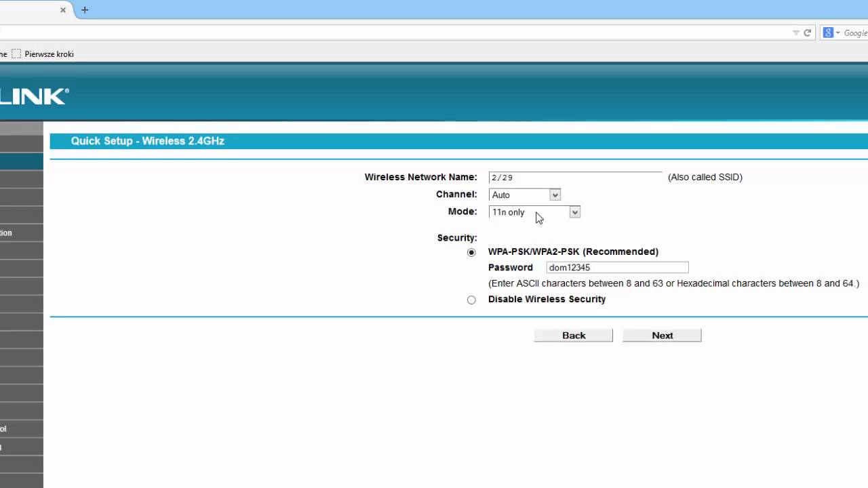This screenshot has width=868, height=488.
Task: Select WPA-PSK/WPA2-PSK security radio button
Action: (x=471, y=252)
